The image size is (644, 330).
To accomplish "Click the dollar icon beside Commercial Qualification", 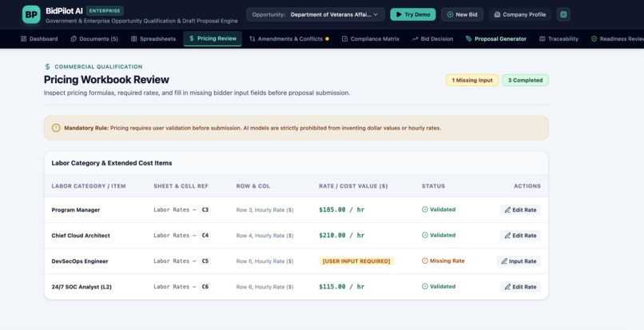I will [48, 66].
